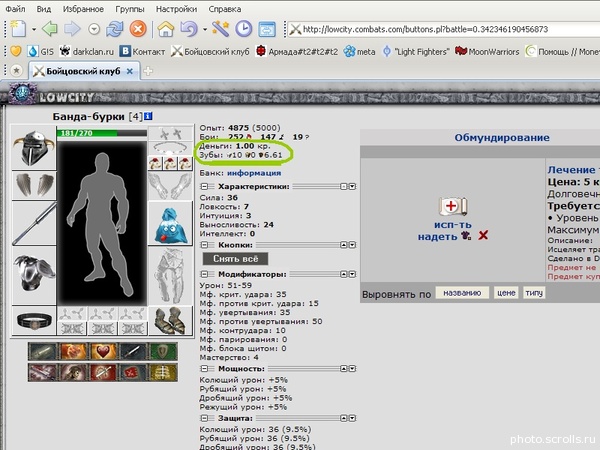The height and width of the screenshot is (450, 600).
Task: Click the 181/270 health bar
Action: click(x=102, y=133)
